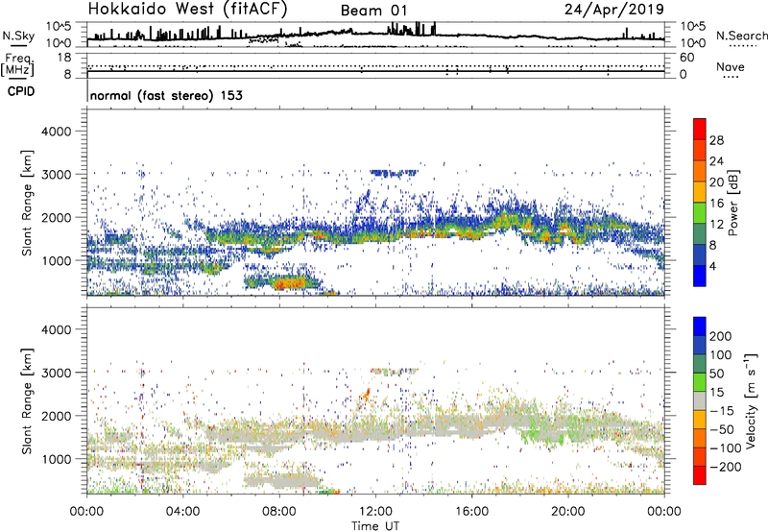Click the "08:00" time tick label
Viewport: 768px width, 532px height.
[279, 512]
